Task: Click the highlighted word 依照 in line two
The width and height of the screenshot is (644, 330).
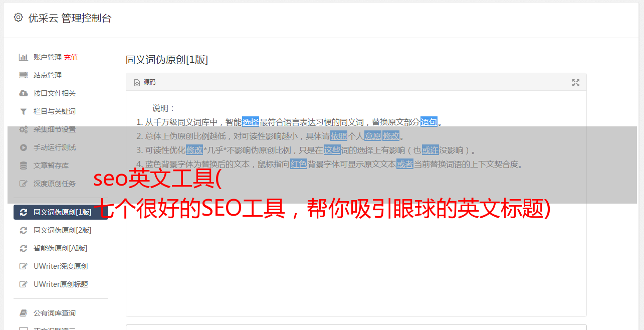Action: [339, 136]
